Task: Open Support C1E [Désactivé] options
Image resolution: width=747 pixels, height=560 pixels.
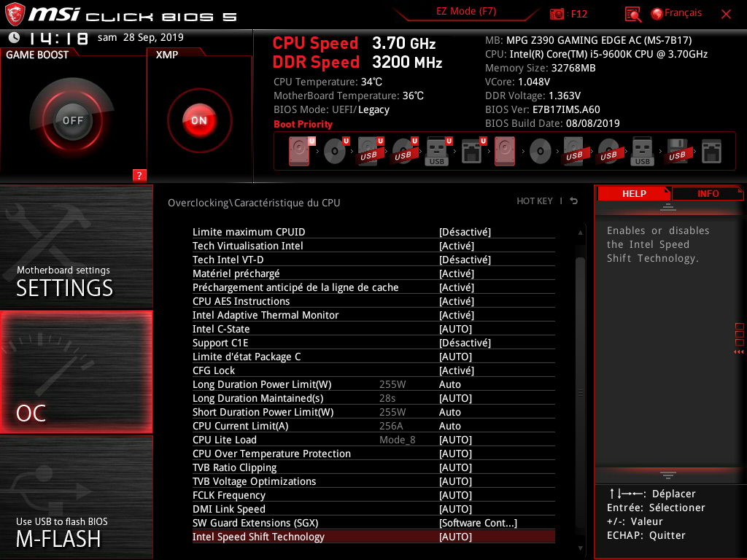Action: [465, 343]
